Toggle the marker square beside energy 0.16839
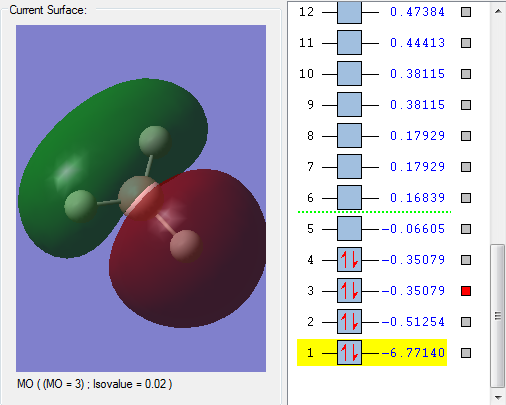506x405 pixels. [466, 198]
